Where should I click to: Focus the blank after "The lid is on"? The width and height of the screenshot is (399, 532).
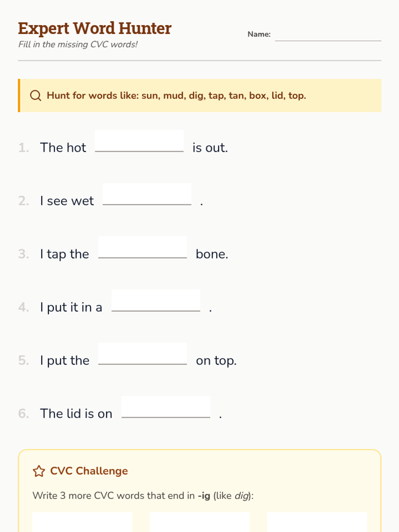pyautogui.click(x=166, y=407)
